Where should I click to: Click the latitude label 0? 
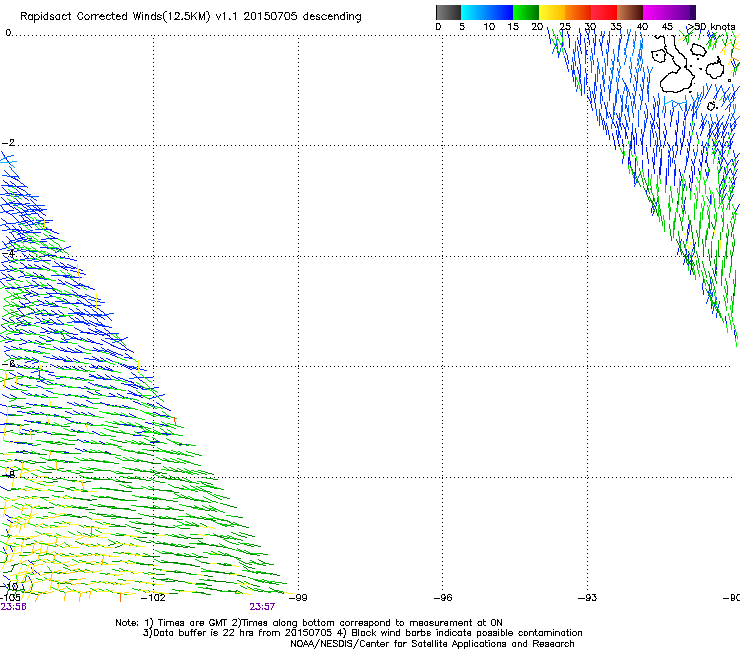[8, 32]
